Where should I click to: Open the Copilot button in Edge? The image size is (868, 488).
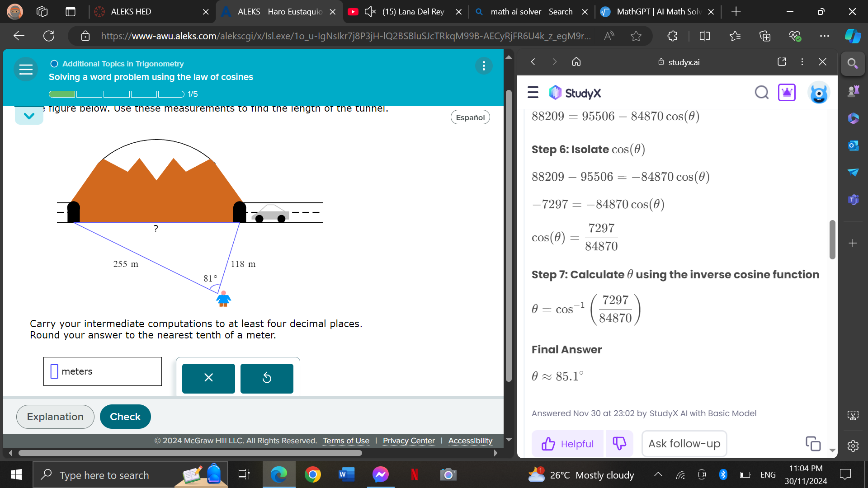[x=853, y=36]
